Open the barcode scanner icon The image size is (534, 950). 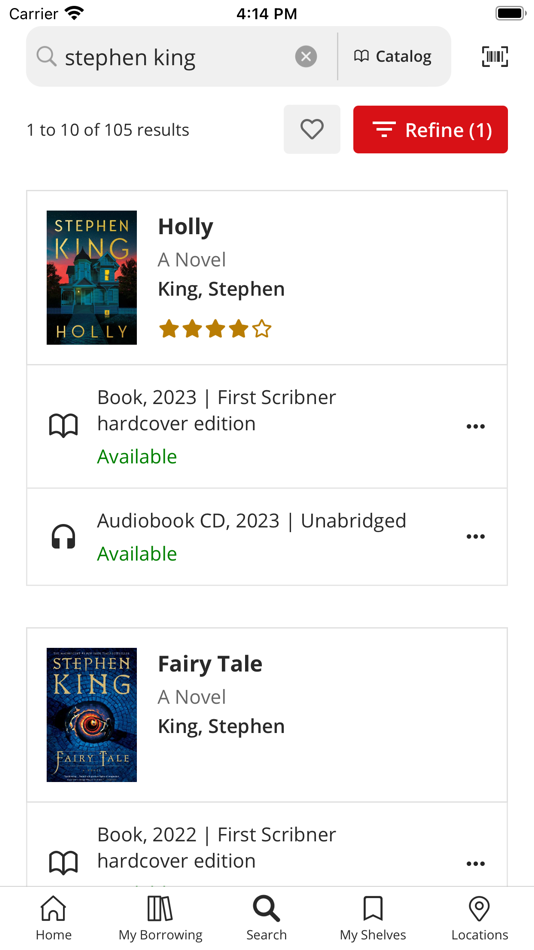(495, 56)
